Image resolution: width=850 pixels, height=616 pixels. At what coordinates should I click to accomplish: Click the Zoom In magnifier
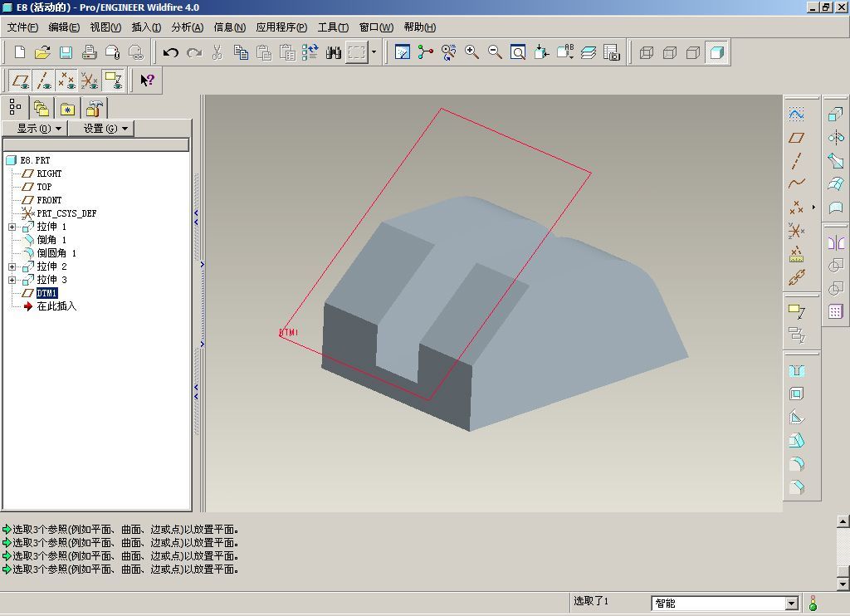click(471, 52)
